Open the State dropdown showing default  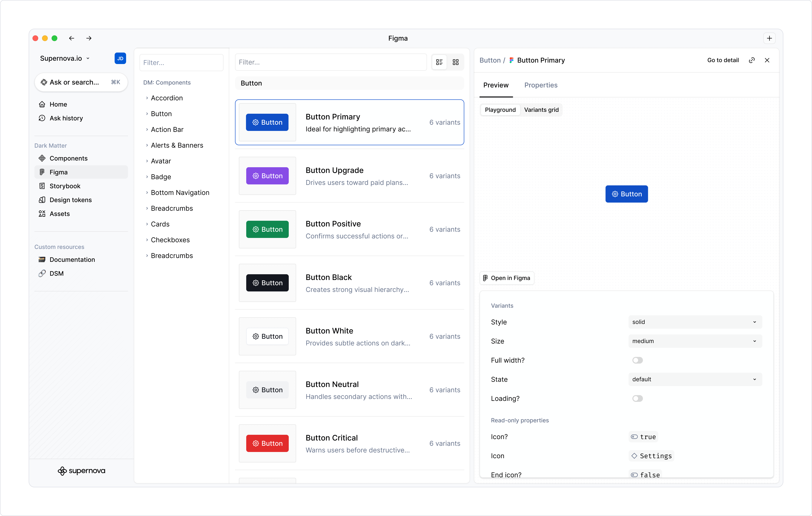pyautogui.click(x=694, y=379)
